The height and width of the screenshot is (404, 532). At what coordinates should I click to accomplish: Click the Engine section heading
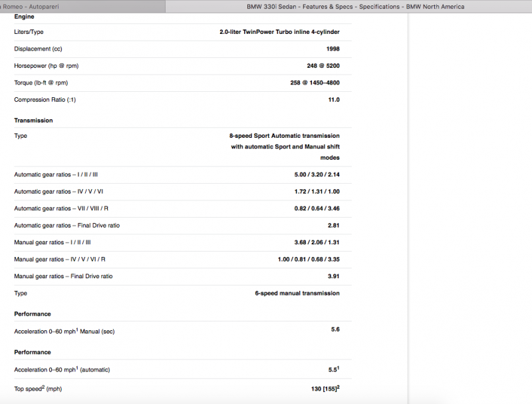coord(24,17)
